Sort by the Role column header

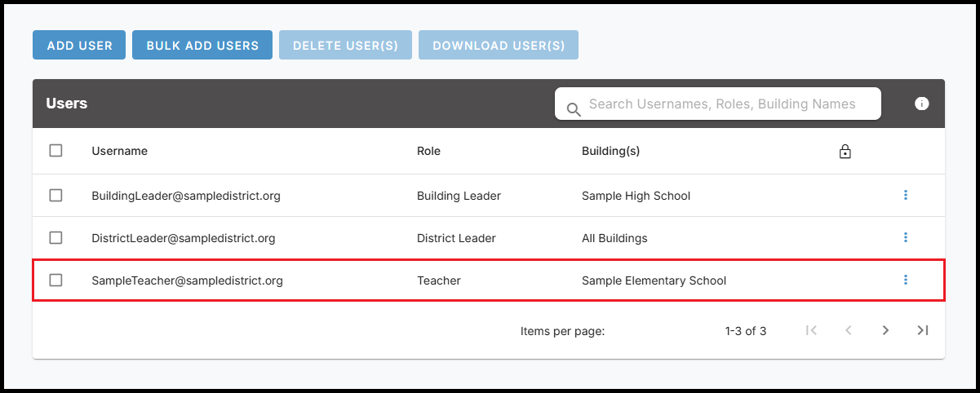point(428,151)
